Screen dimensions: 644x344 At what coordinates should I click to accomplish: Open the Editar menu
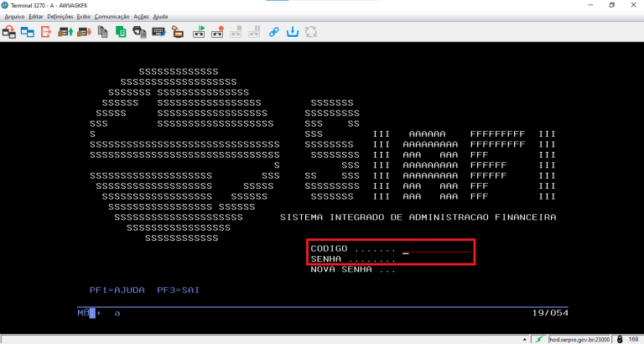(35, 16)
